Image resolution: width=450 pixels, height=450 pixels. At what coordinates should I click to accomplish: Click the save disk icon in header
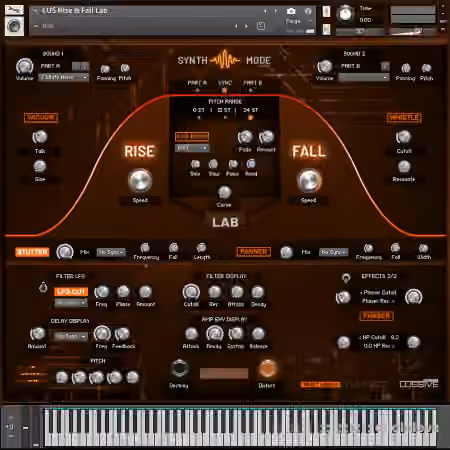click(261, 26)
